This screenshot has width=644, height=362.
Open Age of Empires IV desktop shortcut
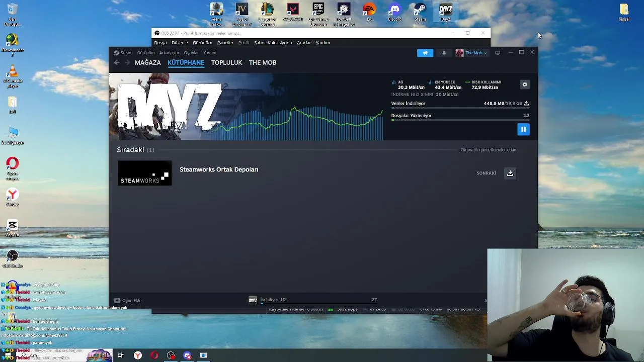click(x=242, y=14)
